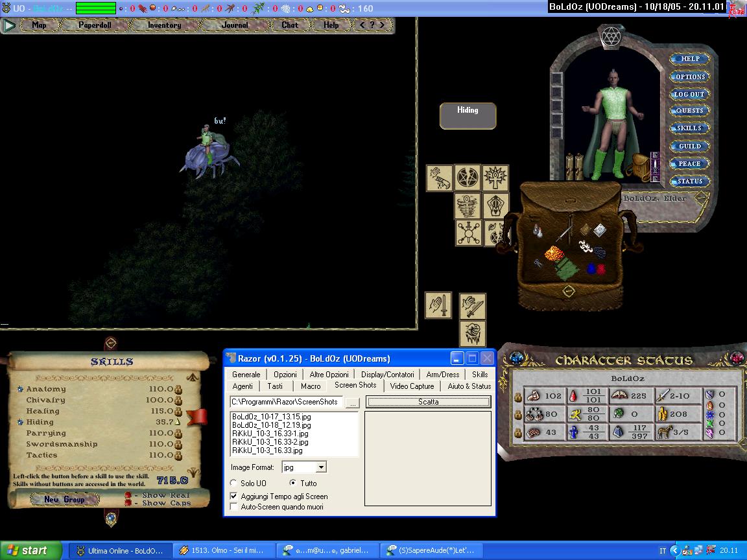Click the frozen fist ability icon
Image resolution: width=747 pixels, height=560 pixels.
point(473,333)
